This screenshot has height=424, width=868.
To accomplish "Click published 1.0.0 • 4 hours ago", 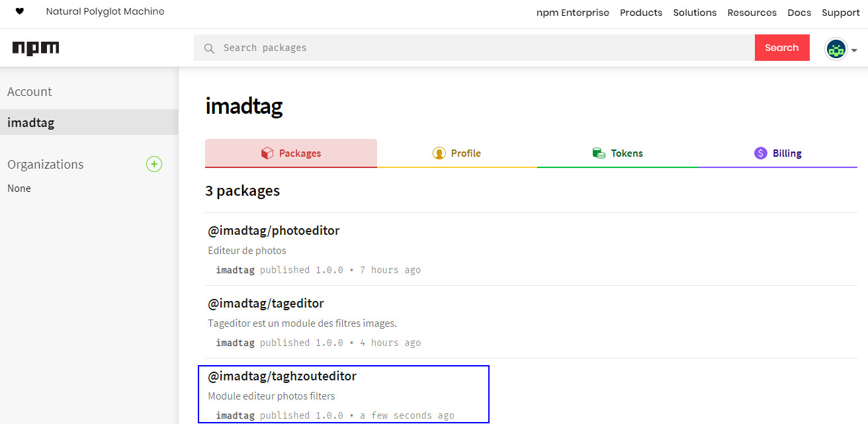I will tap(340, 343).
